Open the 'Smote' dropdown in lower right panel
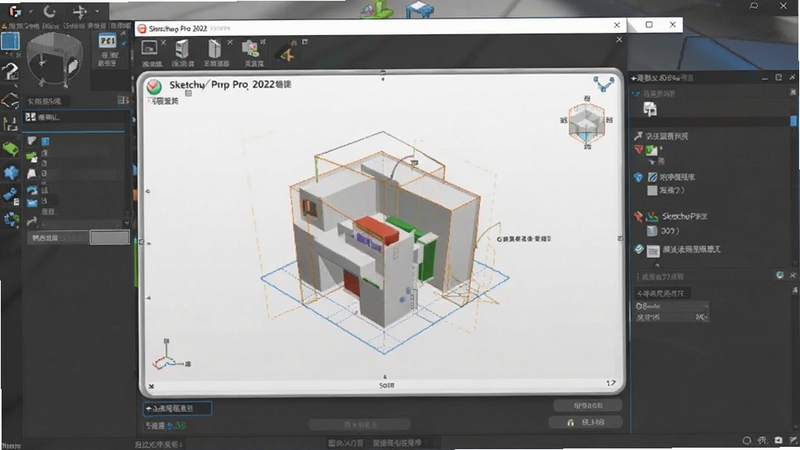This screenshot has height=450, width=800. point(671,306)
